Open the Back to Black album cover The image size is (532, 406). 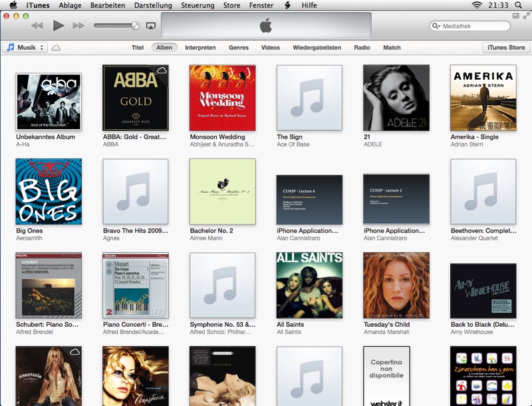pyautogui.click(x=483, y=291)
